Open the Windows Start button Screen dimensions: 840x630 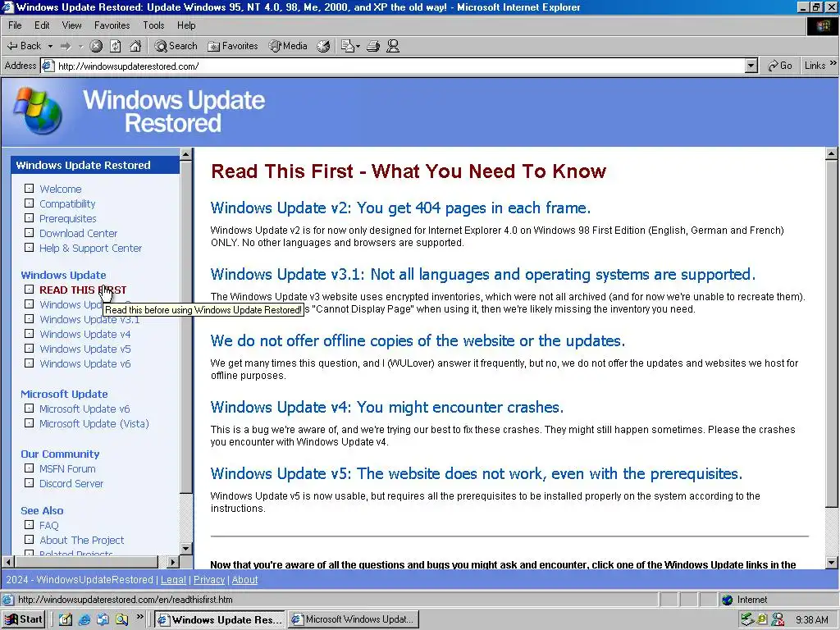[24, 619]
